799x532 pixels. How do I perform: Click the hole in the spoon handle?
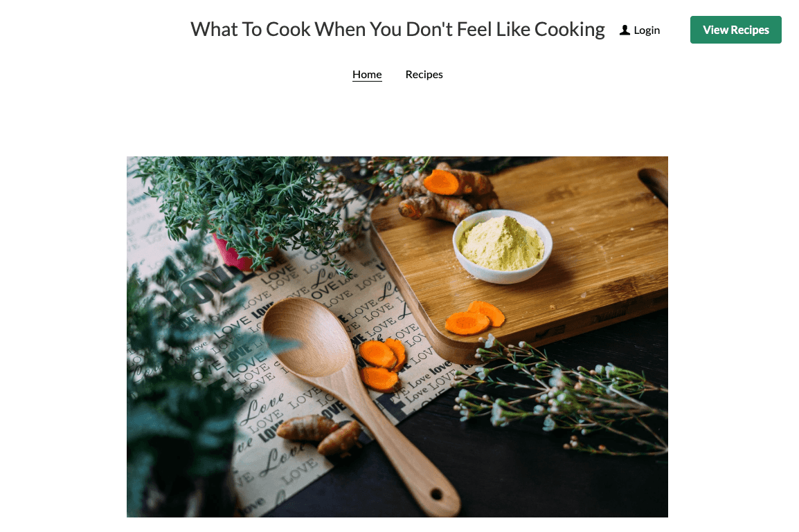pyautogui.click(x=436, y=495)
